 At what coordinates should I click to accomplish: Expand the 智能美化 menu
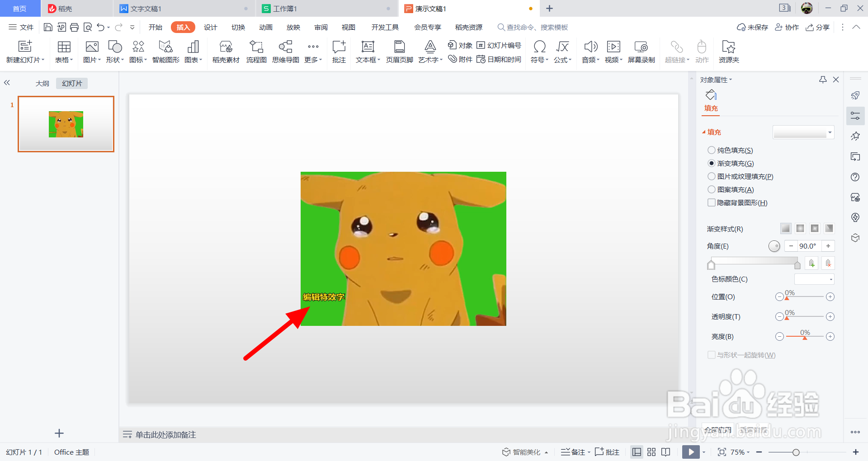click(x=525, y=452)
